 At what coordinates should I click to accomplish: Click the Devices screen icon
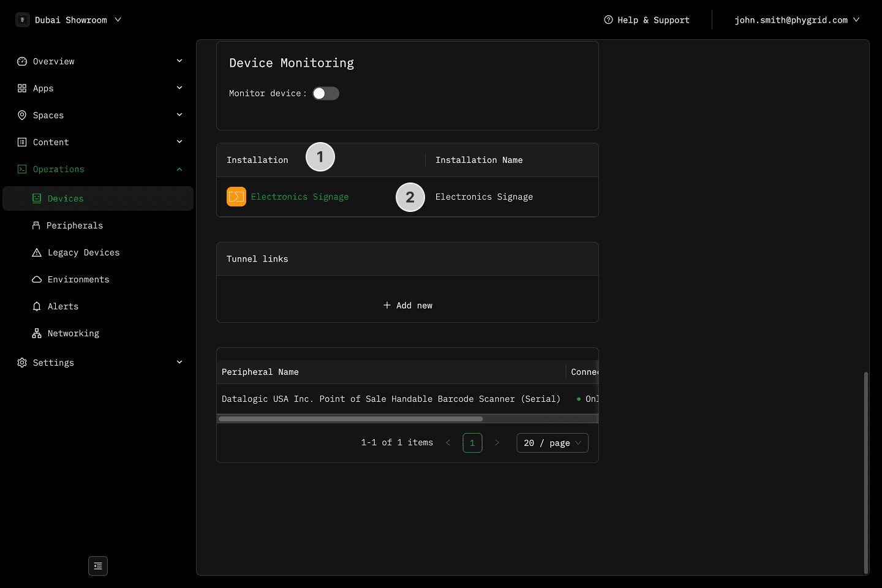point(37,198)
